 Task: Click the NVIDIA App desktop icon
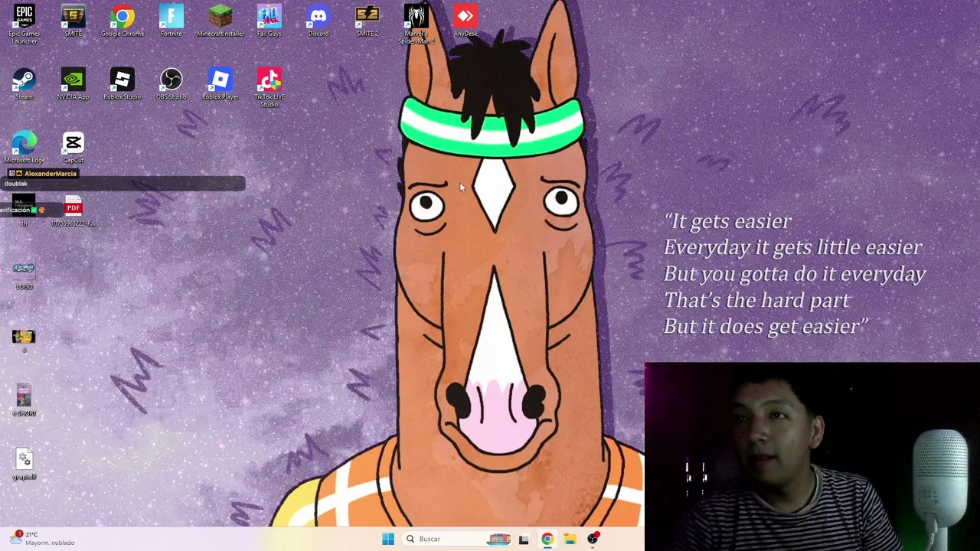[x=73, y=84]
